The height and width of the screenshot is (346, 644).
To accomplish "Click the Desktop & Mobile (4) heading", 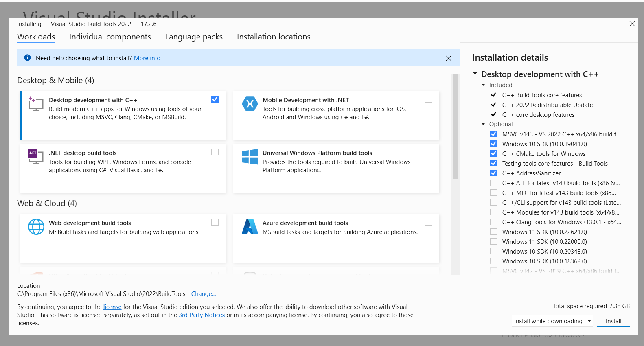I will (55, 80).
